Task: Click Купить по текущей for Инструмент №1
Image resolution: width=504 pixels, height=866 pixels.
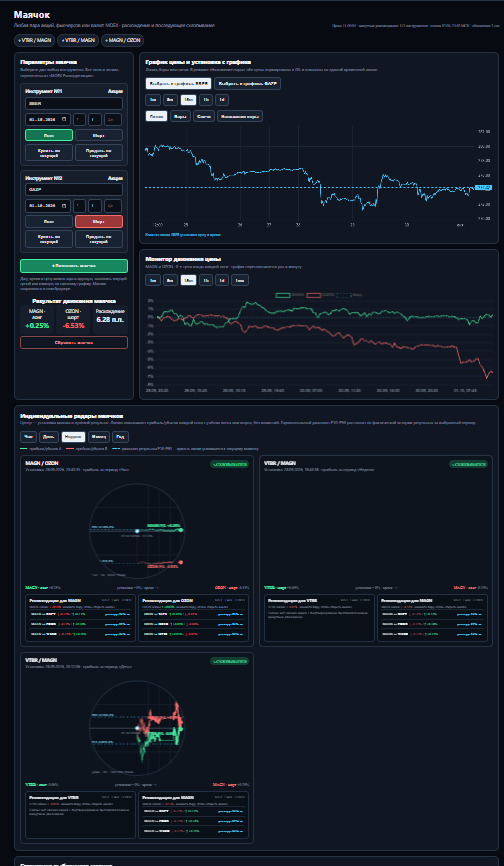Action: click(49, 152)
